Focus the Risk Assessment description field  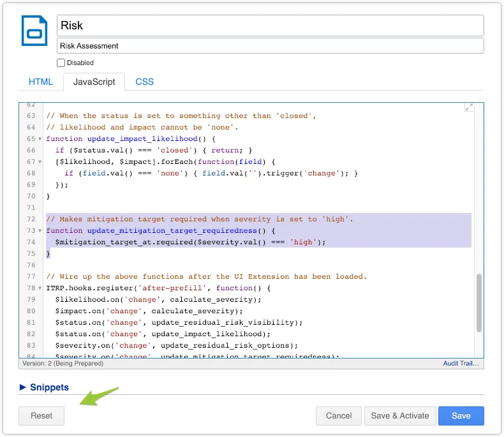(x=271, y=46)
